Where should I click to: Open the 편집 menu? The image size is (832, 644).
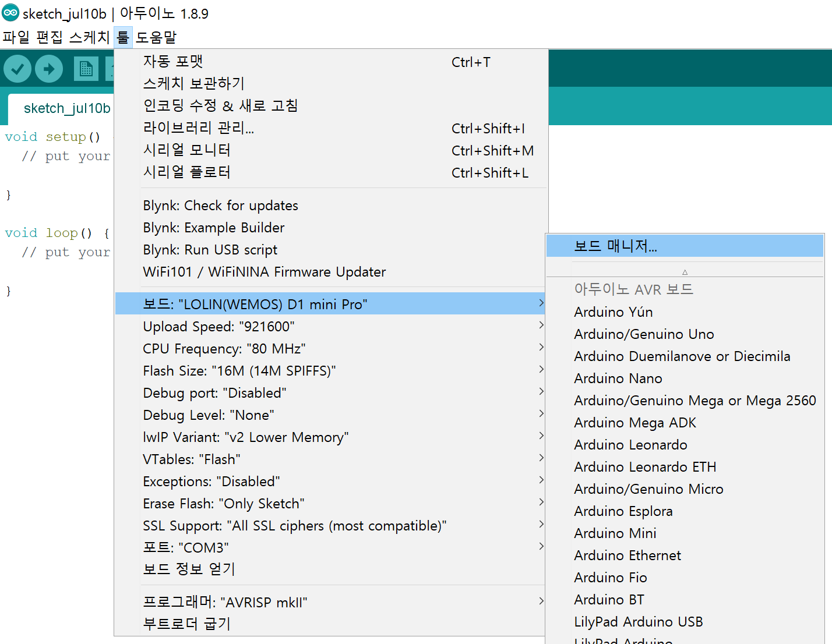pos(50,37)
